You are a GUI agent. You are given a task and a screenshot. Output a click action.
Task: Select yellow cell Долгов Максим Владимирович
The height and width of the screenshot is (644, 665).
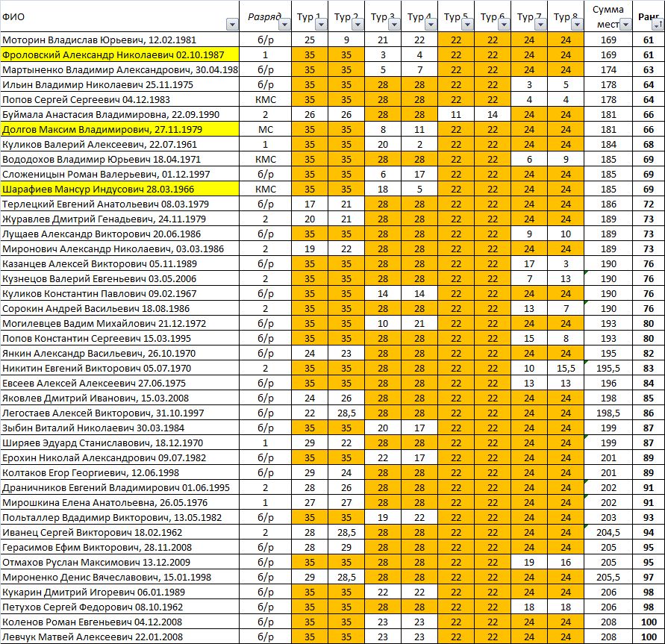tap(119, 129)
